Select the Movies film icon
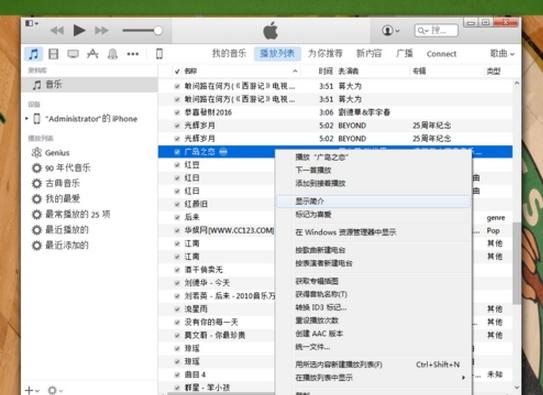 pos(53,54)
